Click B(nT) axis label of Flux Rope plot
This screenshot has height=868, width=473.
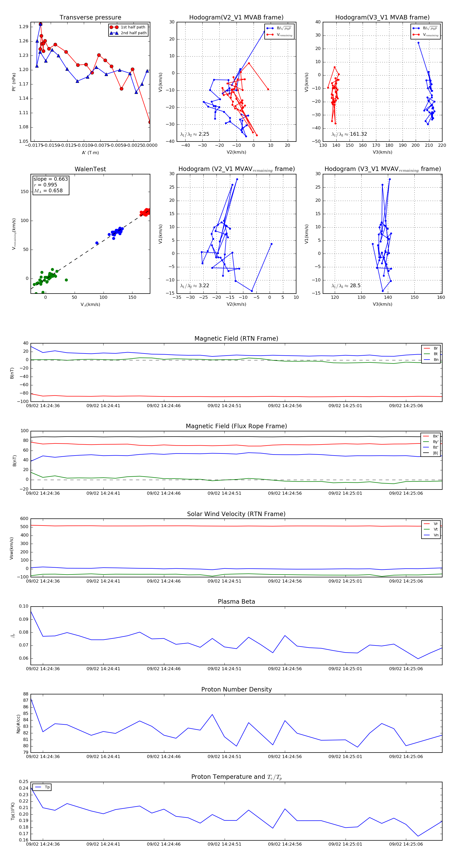14,461
